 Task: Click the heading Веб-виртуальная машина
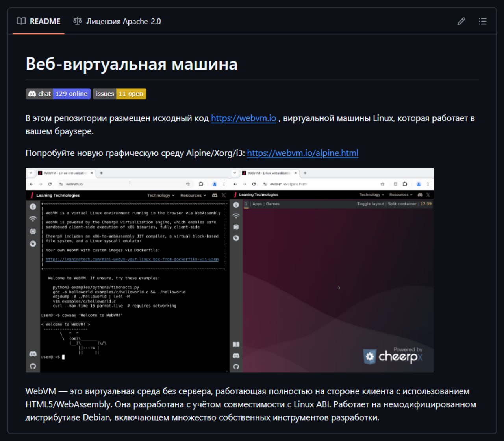[132, 64]
